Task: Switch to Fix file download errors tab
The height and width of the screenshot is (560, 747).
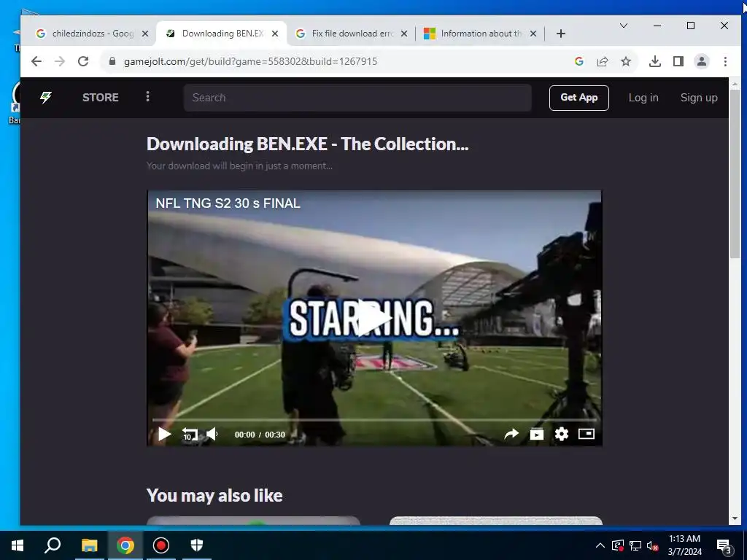Action: [352, 34]
